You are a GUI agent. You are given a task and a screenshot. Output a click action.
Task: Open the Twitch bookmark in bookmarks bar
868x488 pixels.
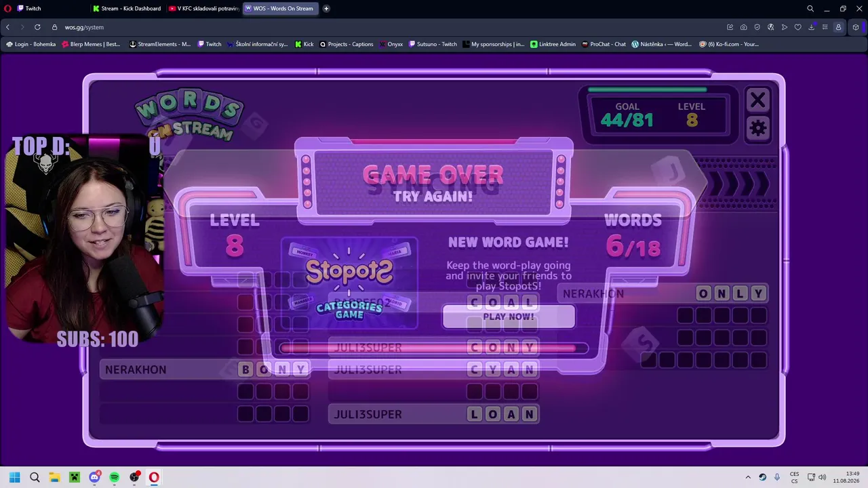[x=210, y=44]
